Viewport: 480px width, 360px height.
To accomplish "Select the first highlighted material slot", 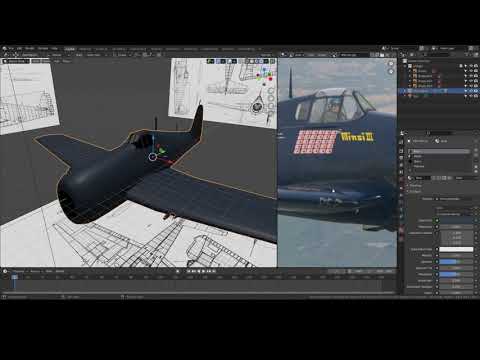I will [x=439, y=151].
